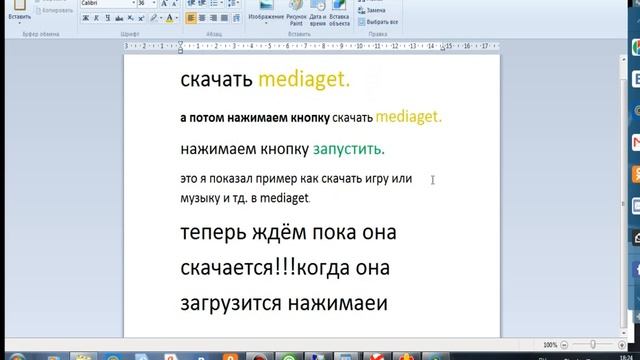
Task: Expand the font color dropdown arrow
Action: pyautogui.click(x=177, y=18)
